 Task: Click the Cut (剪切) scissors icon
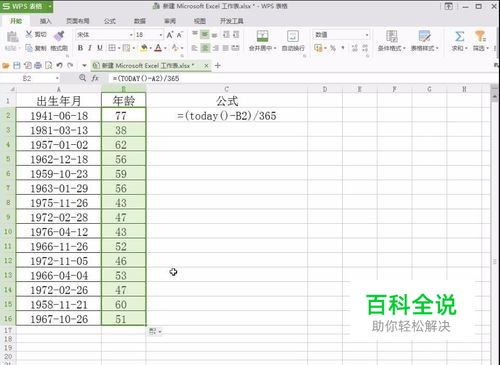[29, 34]
